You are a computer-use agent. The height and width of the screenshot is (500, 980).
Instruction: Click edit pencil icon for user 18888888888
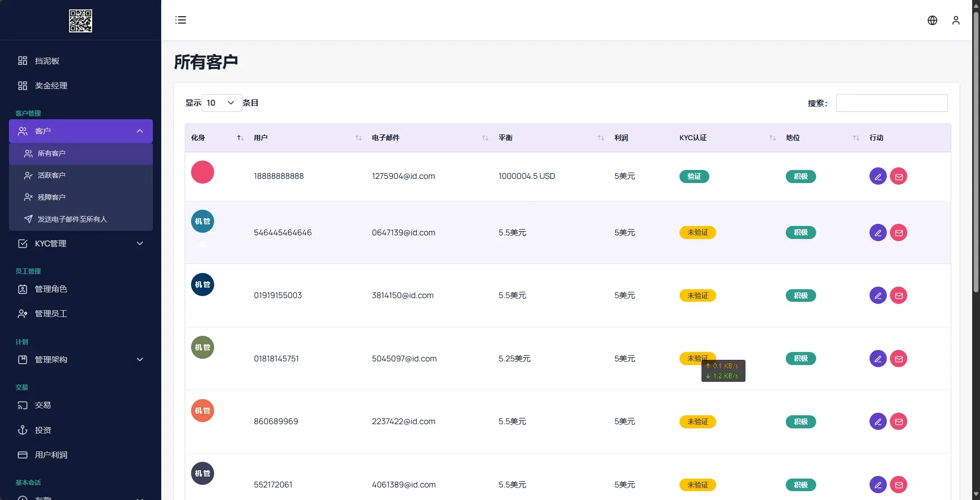click(877, 177)
